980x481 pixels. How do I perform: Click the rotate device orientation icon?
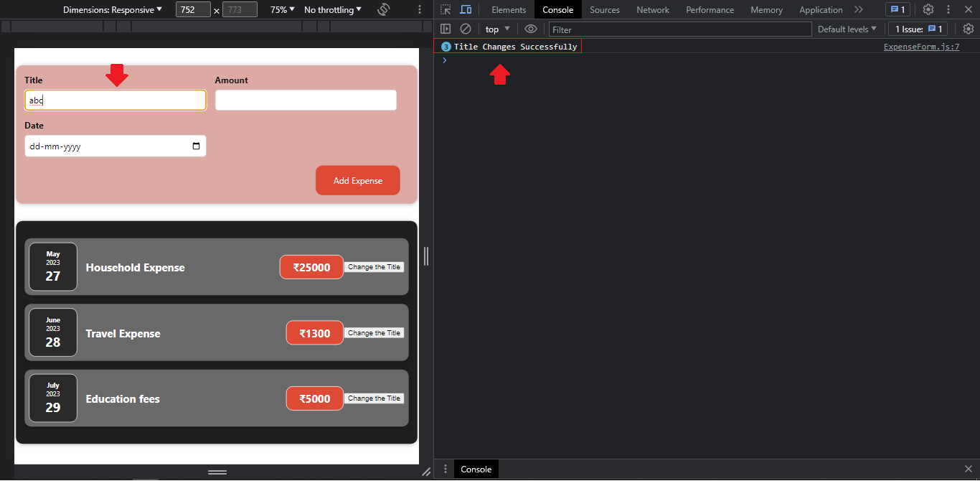(x=384, y=9)
